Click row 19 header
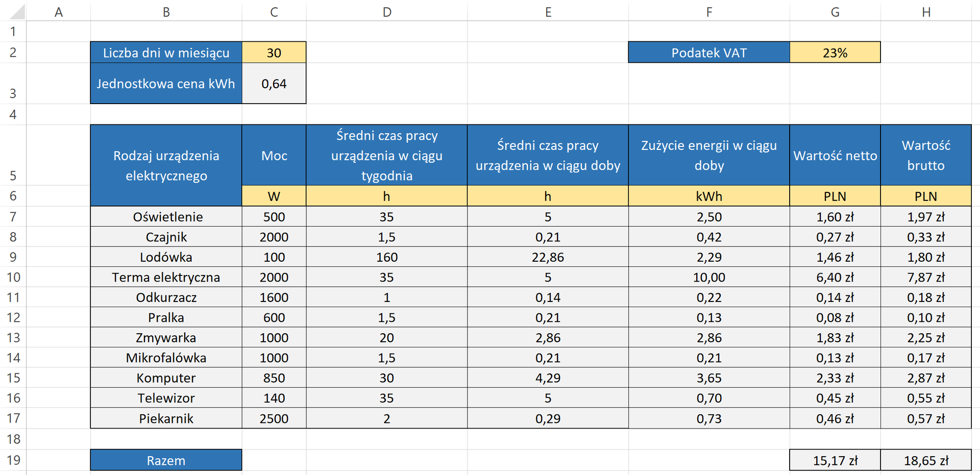Screen dimensions: 980x475 point(13,460)
